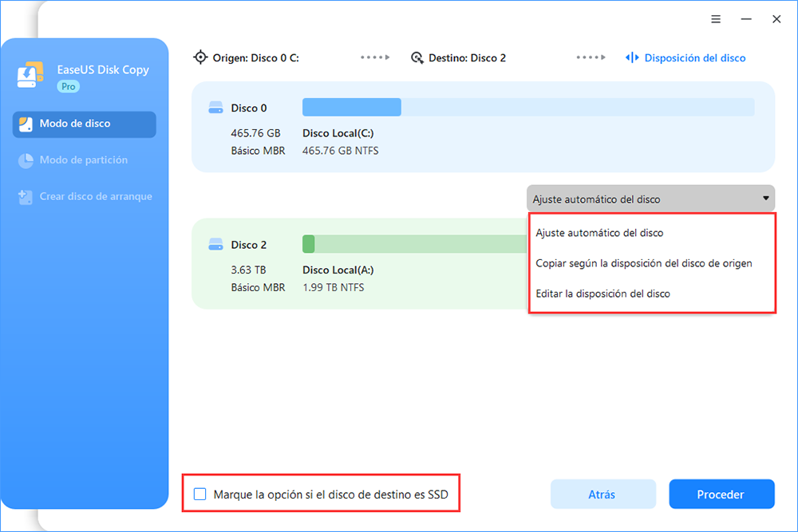Click the Pro badge
The image size is (798, 532).
click(x=68, y=86)
